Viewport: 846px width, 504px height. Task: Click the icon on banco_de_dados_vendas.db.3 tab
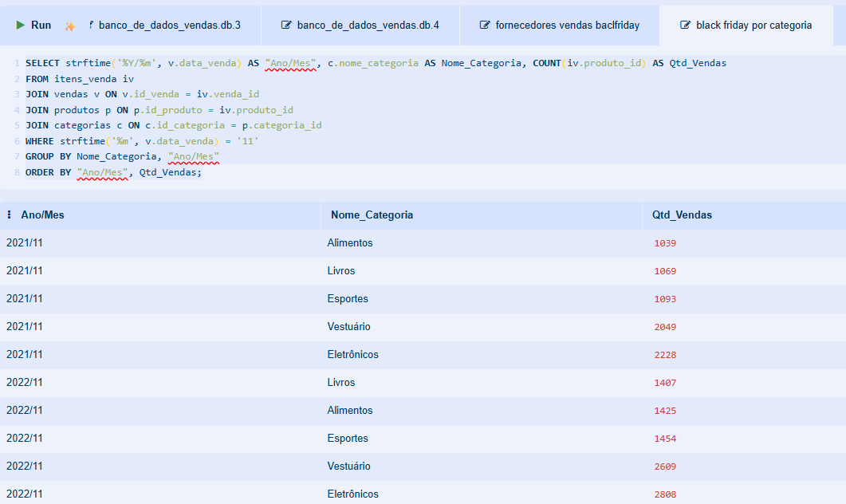[91, 25]
